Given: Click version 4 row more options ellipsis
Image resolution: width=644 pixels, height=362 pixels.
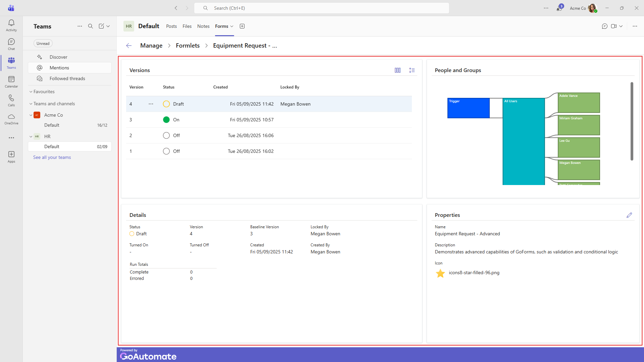Looking at the screenshot, I should click(151, 104).
